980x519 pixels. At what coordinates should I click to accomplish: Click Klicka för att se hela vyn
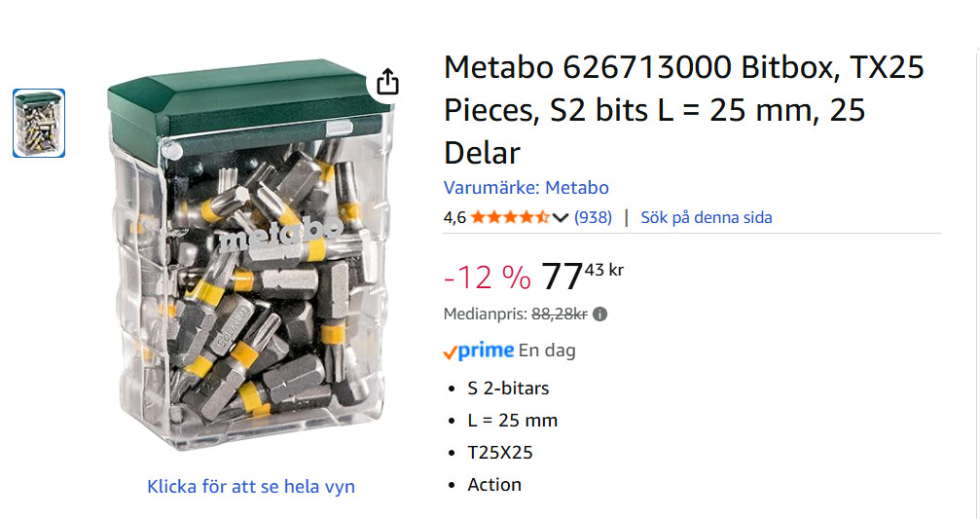[x=251, y=486]
